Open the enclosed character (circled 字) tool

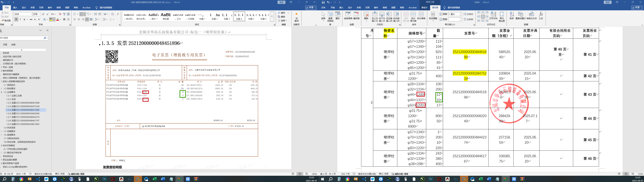(x=68, y=19)
